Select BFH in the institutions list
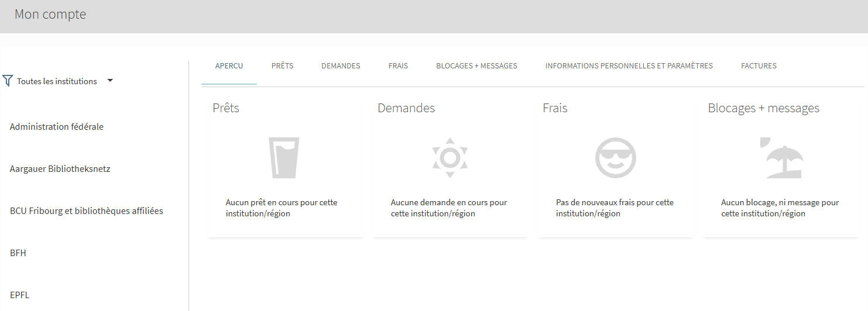The width and height of the screenshot is (868, 311). pos(18,253)
